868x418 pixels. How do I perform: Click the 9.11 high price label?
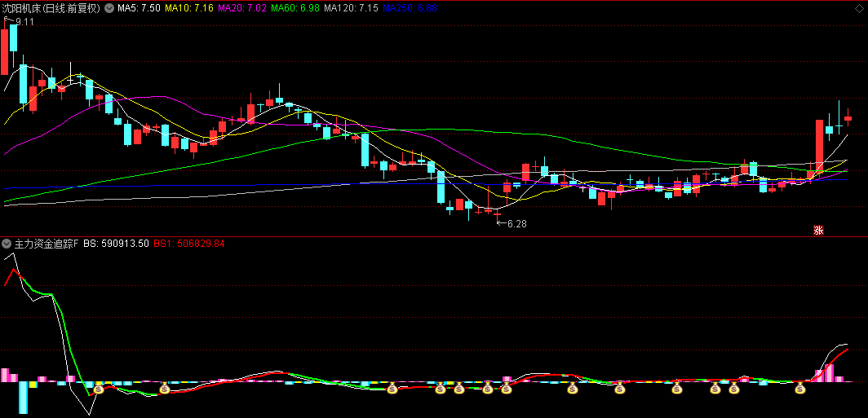25,21
